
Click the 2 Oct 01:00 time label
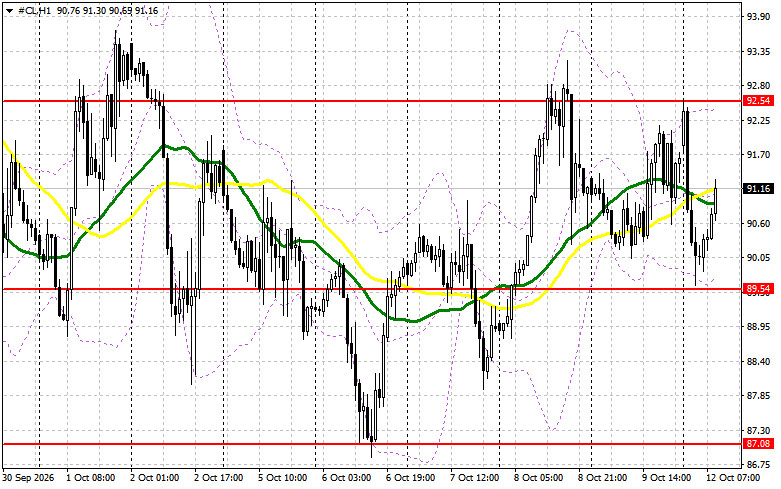(x=154, y=478)
